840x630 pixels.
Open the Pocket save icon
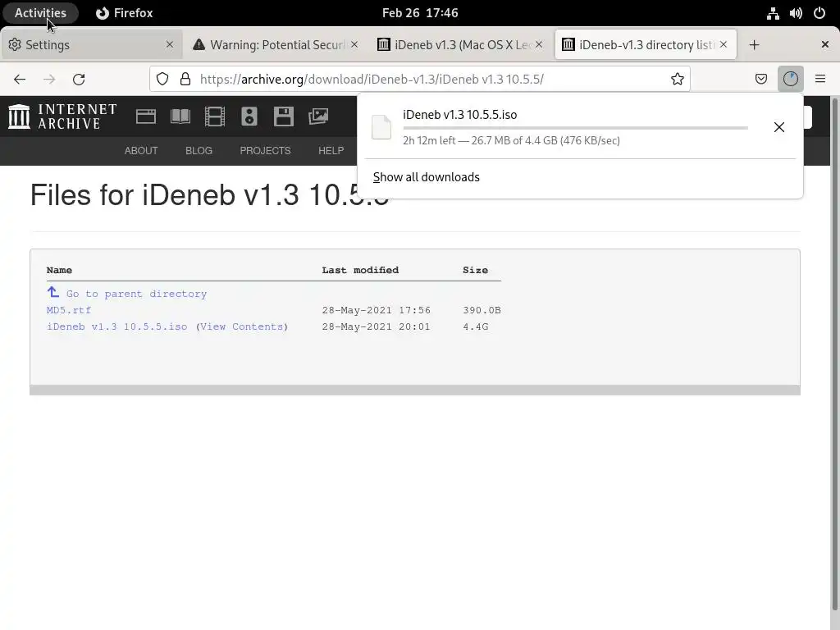[760, 80]
